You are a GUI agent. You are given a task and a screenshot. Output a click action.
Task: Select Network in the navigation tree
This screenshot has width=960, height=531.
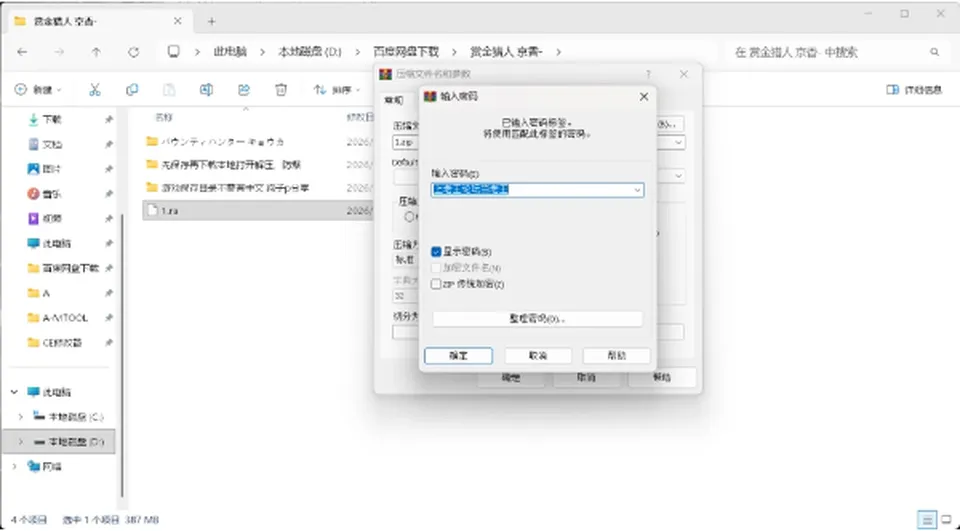coord(45,467)
